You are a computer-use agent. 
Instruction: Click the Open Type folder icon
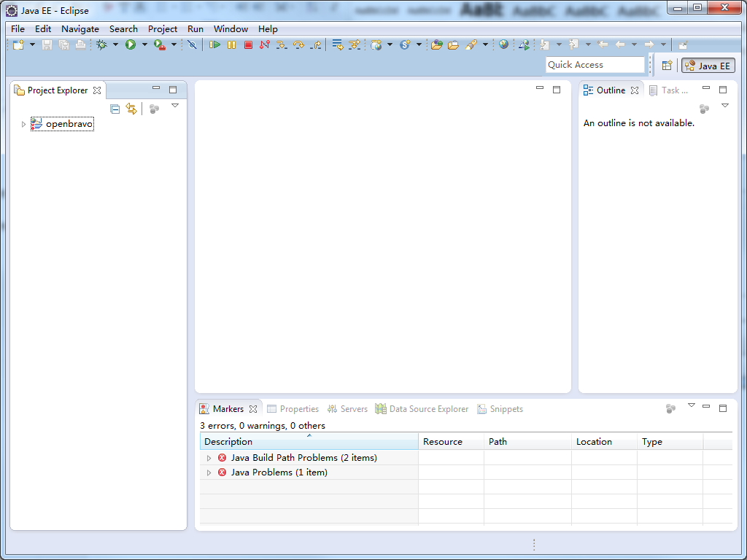pos(436,44)
